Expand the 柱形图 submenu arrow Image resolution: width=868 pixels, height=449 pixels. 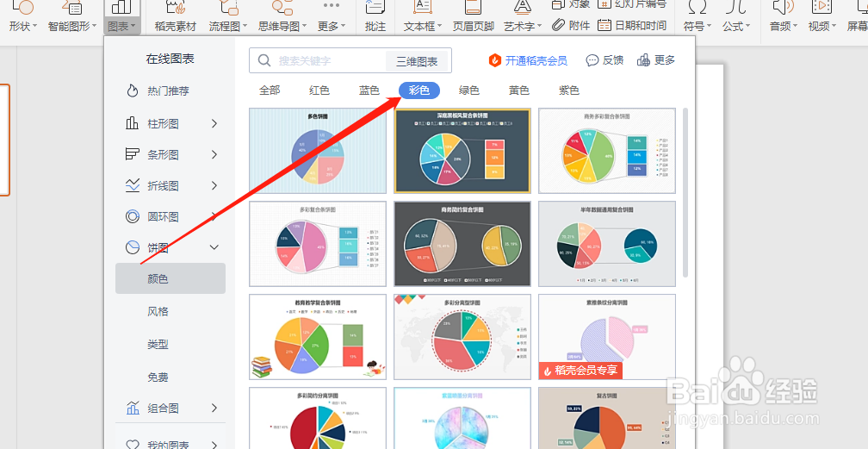click(x=214, y=123)
